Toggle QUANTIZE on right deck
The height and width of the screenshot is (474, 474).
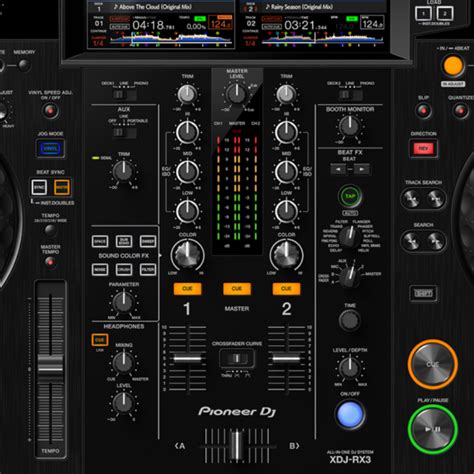pos(461,111)
